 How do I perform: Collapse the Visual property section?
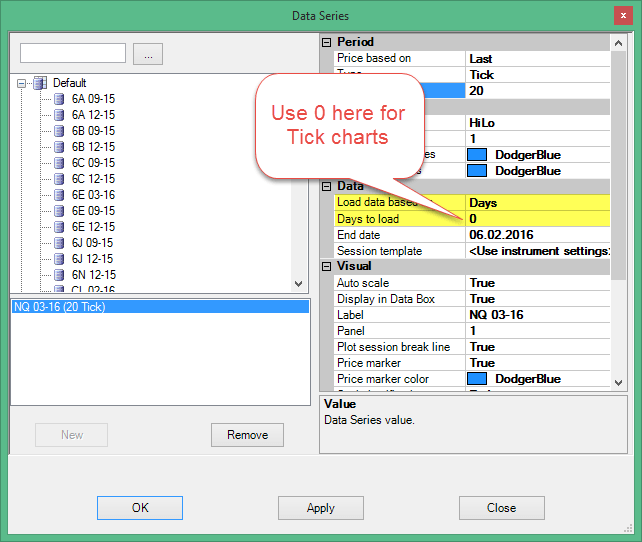[326, 266]
